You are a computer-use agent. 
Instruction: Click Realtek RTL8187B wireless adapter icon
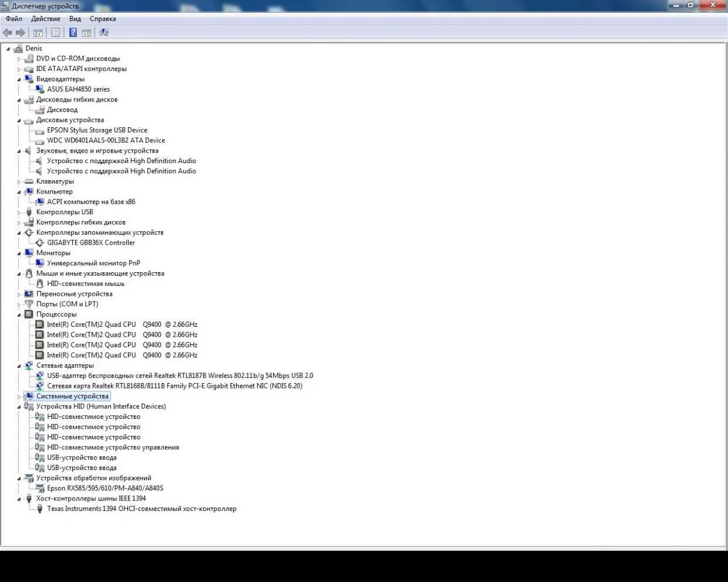click(x=40, y=376)
